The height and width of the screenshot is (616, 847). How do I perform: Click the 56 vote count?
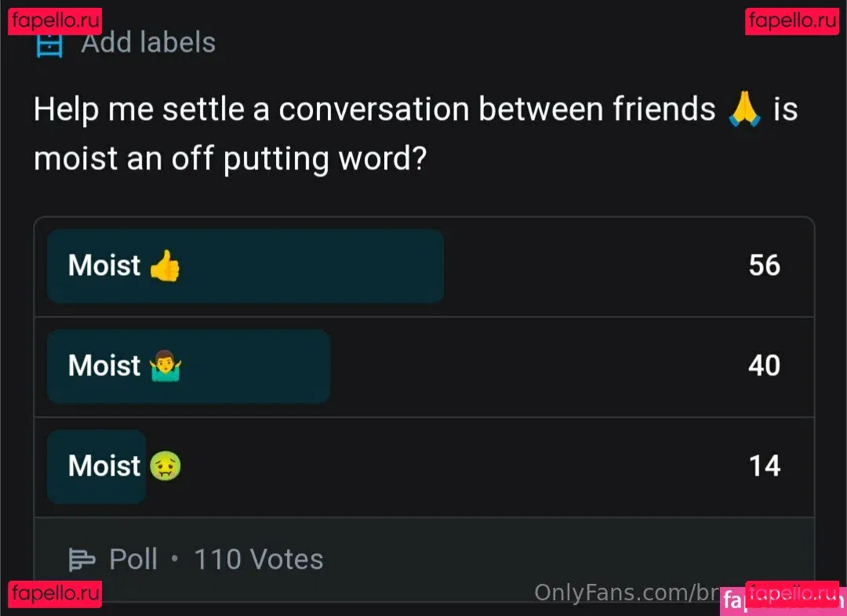click(x=764, y=266)
